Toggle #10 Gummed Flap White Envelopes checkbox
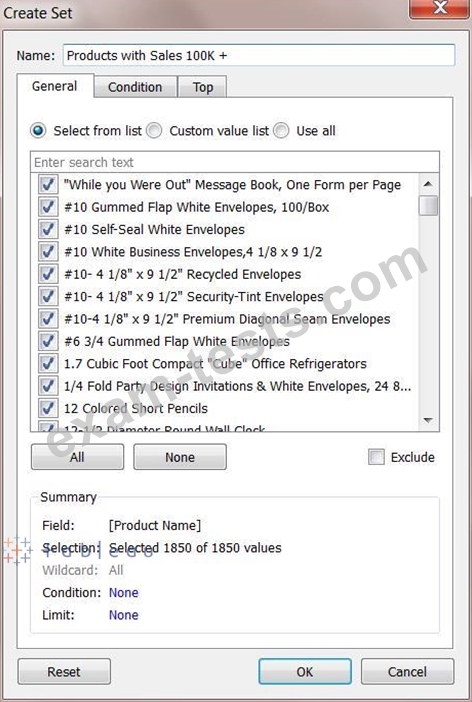 click(48, 207)
